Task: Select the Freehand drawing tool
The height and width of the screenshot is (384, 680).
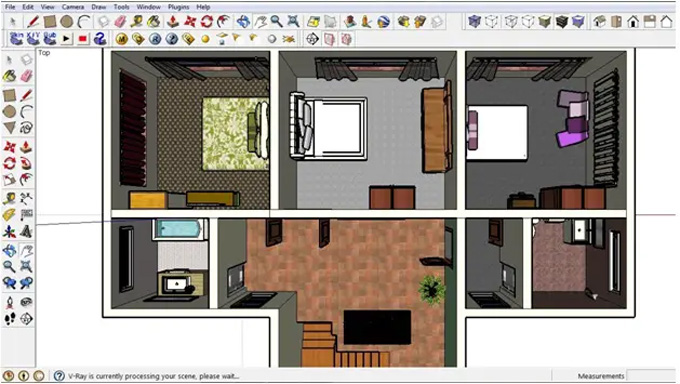Action: (26, 128)
